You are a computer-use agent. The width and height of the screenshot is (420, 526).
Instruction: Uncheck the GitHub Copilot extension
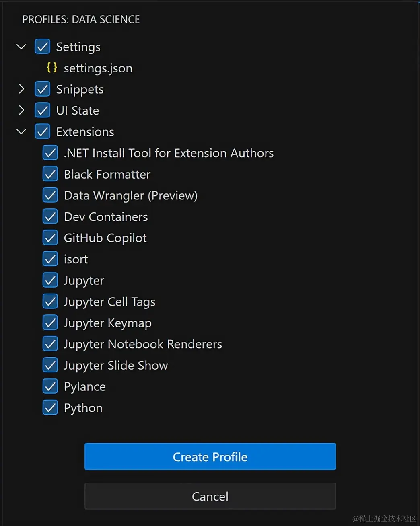point(50,238)
